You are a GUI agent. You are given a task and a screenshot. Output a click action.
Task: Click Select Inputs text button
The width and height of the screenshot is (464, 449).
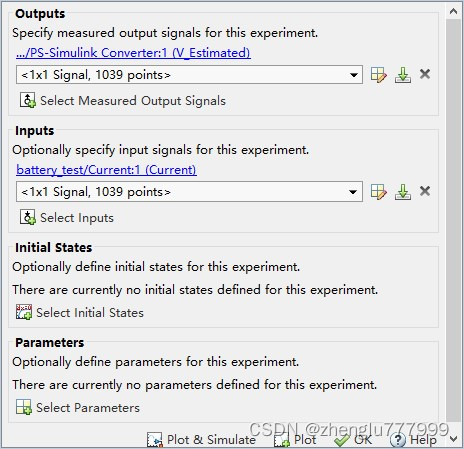click(x=77, y=218)
